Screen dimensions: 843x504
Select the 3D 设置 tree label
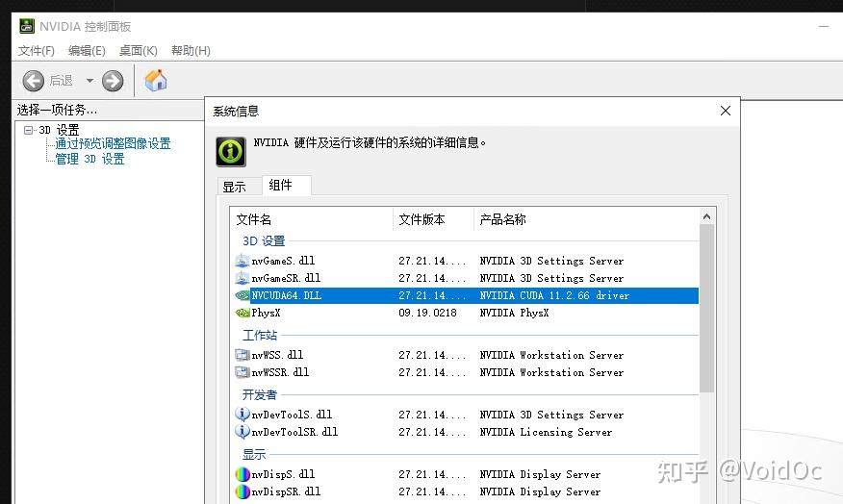59,130
